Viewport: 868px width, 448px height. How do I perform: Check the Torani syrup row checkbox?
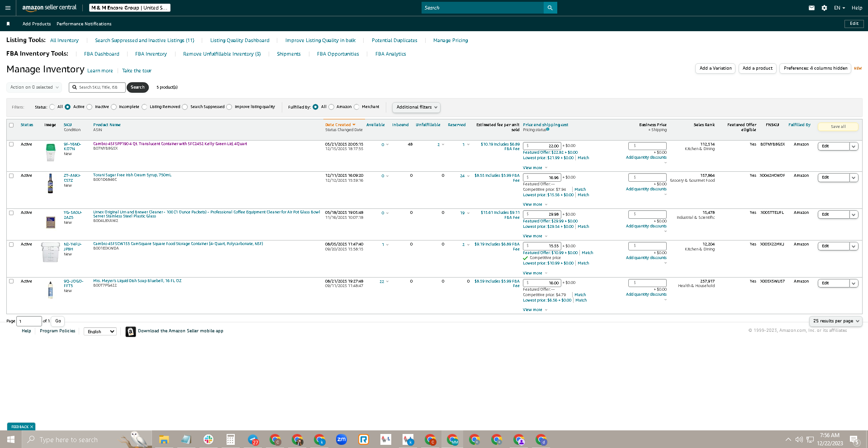(x=11, y=176)
